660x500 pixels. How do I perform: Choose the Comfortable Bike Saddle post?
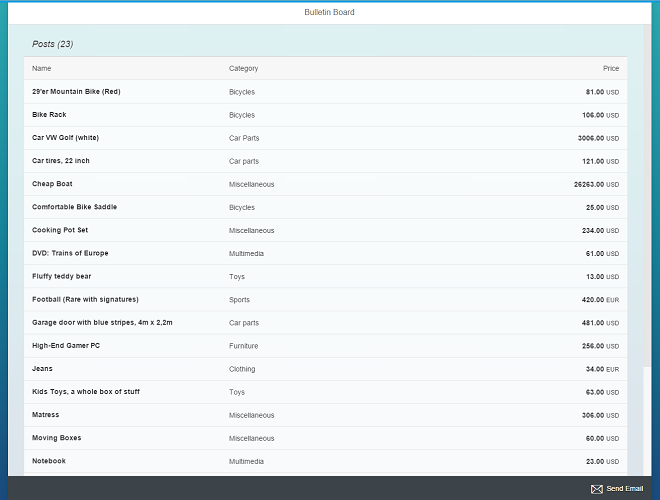tap(74, 207)
